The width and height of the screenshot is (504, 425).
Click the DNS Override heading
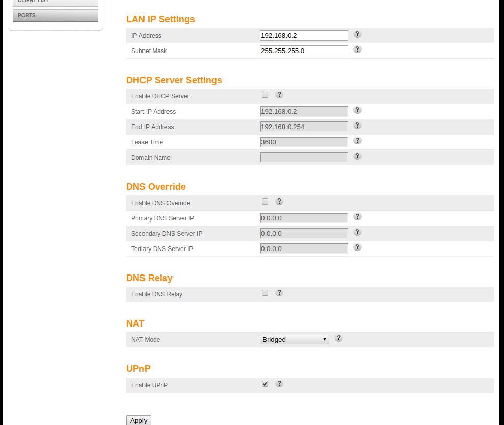(x=156, y=187)
